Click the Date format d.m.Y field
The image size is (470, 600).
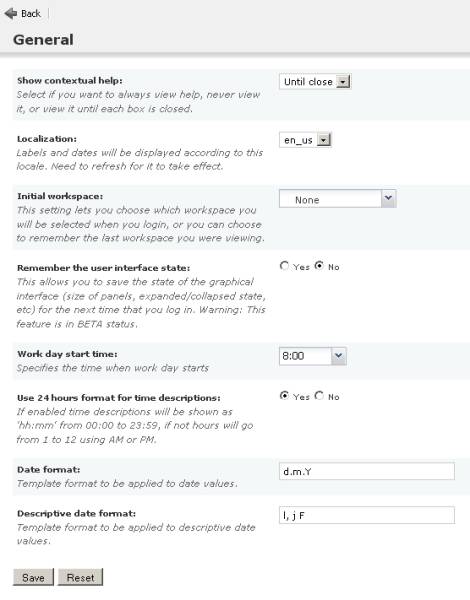coord(367,471)
